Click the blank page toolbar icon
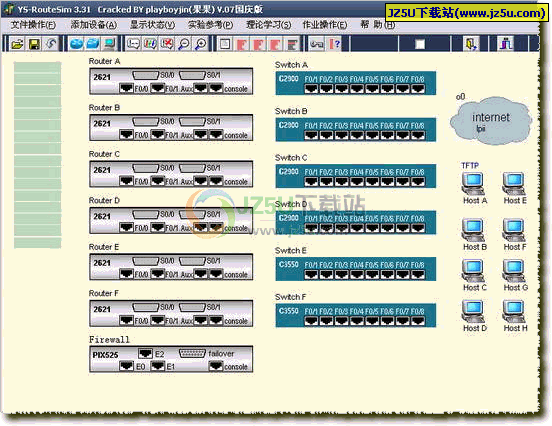The height and width of the screenshot is (426, 552). [225, 44]
